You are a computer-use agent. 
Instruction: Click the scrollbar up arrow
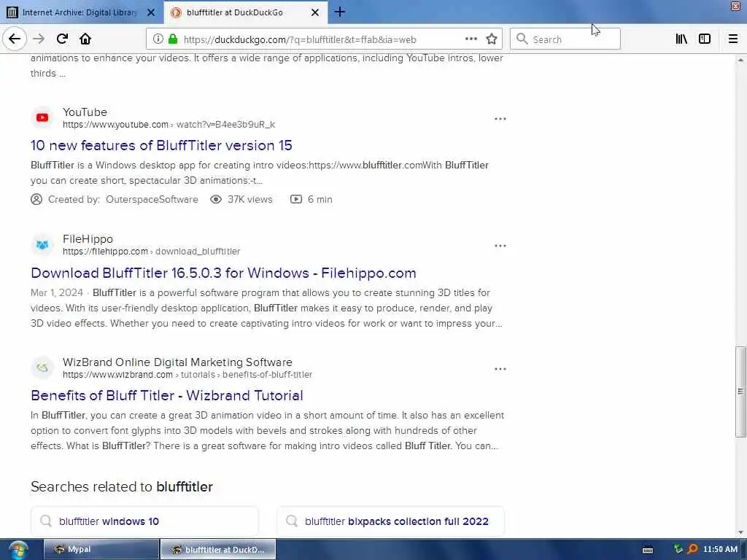coord(740,60)
